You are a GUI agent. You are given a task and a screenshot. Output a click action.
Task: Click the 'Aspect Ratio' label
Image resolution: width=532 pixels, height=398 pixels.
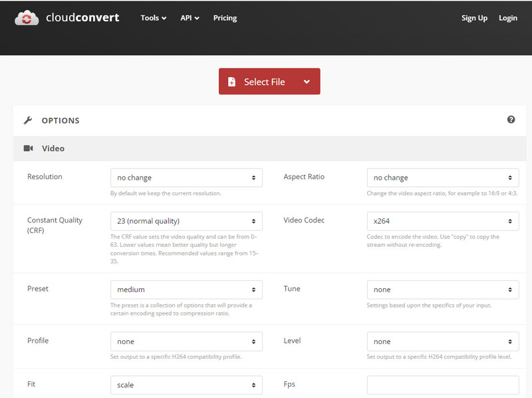coord(304,176)
